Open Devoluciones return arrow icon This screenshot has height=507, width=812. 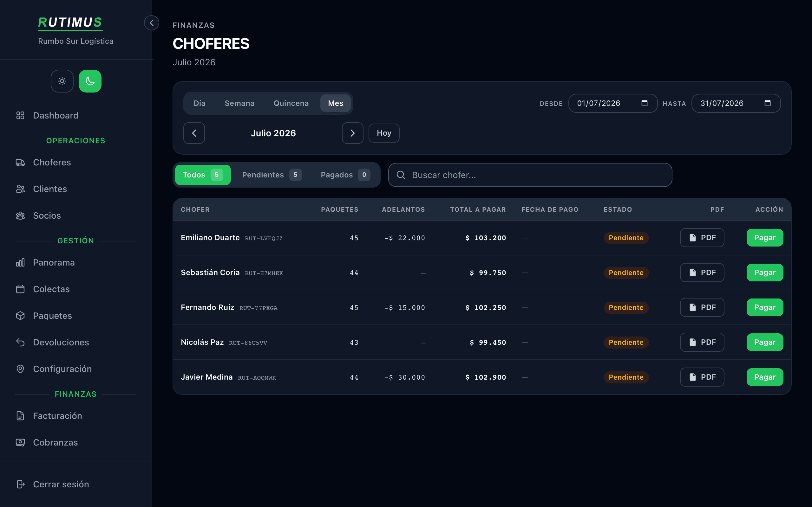[x=20, y=342]
